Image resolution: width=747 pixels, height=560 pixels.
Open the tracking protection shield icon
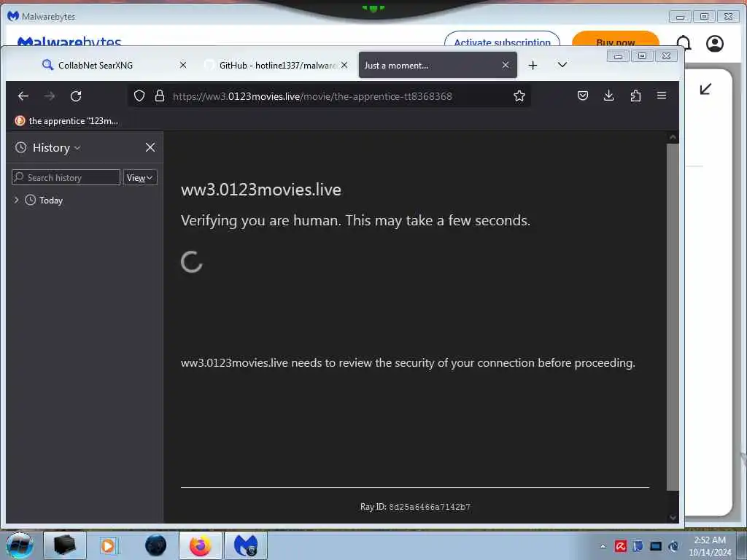(139, 96)
